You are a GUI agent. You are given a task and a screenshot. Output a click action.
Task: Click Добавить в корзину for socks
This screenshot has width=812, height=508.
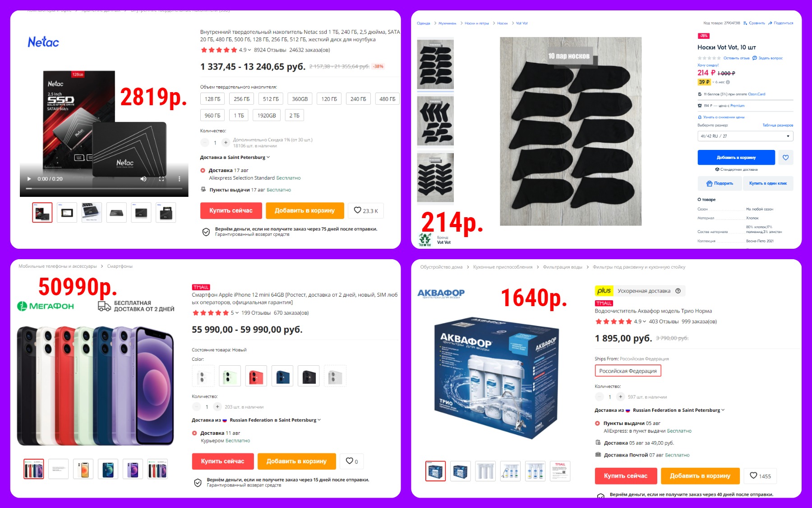736,158
